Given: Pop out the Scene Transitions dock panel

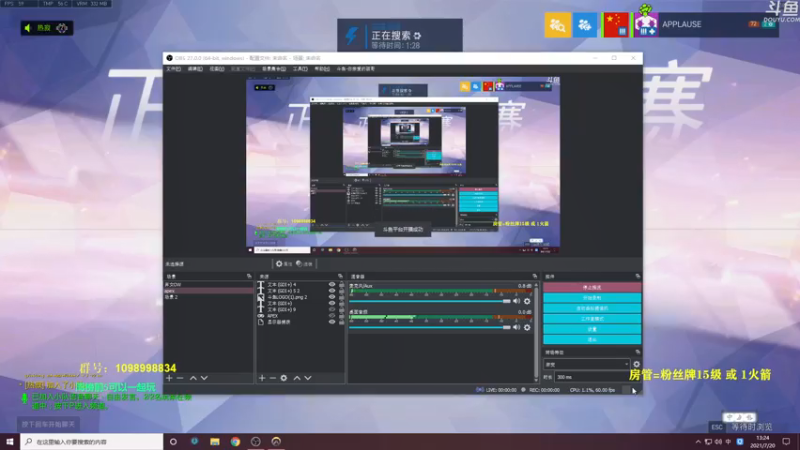Looking at the screenshot, I should pos(638,352).
